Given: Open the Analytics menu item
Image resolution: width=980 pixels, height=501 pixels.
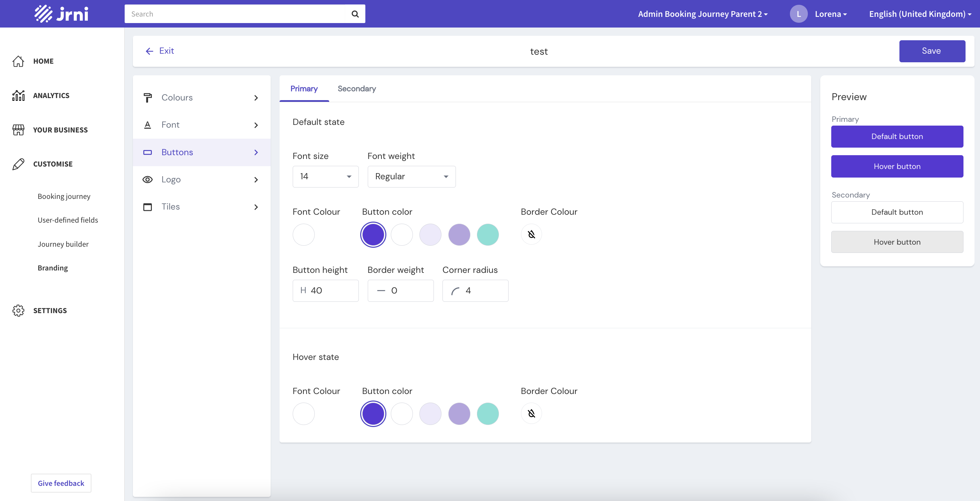Looking at the screenshot, I should [51, 95].
